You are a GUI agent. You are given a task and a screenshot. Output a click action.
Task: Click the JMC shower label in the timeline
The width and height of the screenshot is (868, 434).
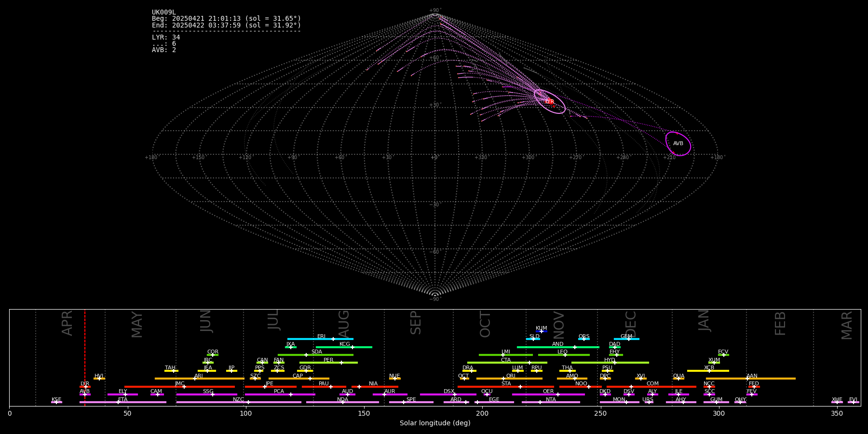tap(180, 384)
